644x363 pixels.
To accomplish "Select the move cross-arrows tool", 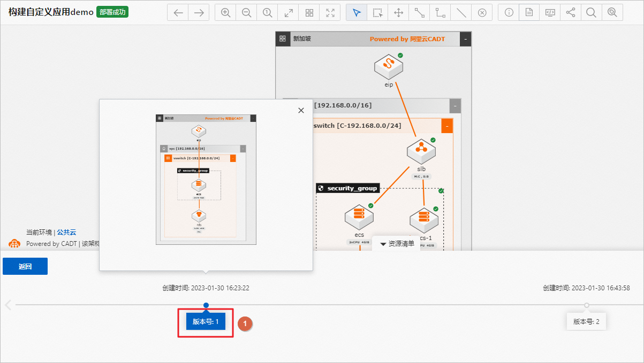I will click(399, 13).
